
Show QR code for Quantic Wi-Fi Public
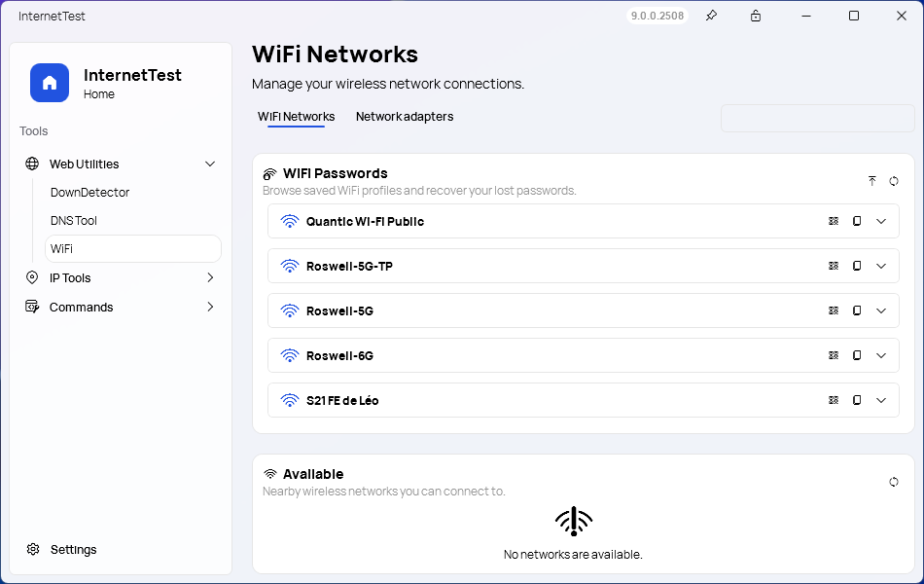[x=834, y=221]
